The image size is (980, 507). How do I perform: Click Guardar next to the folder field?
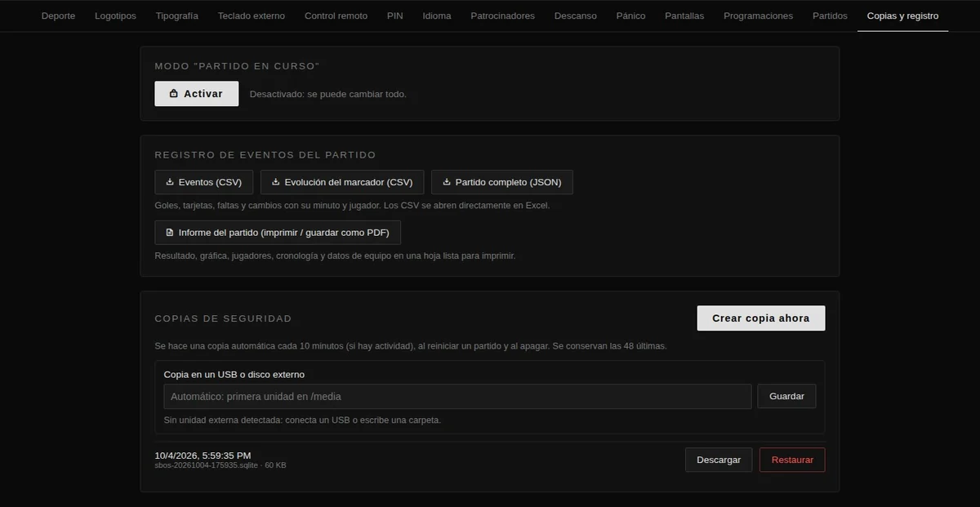point(786,396)
